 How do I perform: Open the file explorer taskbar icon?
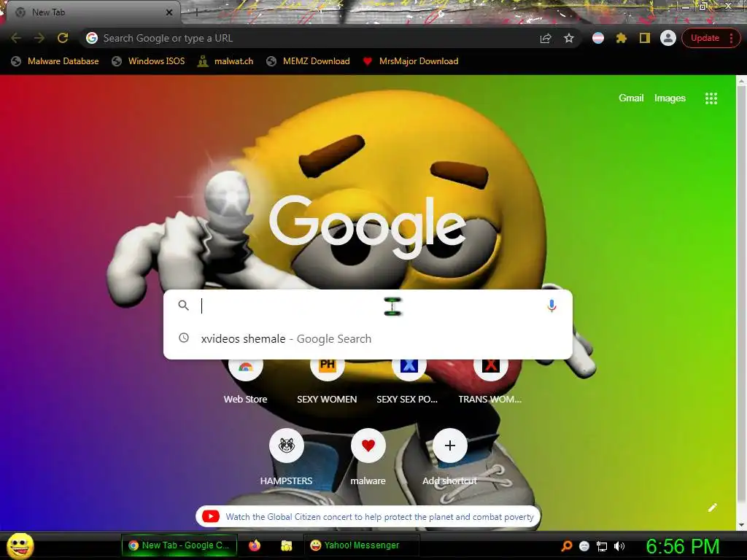pos(286,545)
